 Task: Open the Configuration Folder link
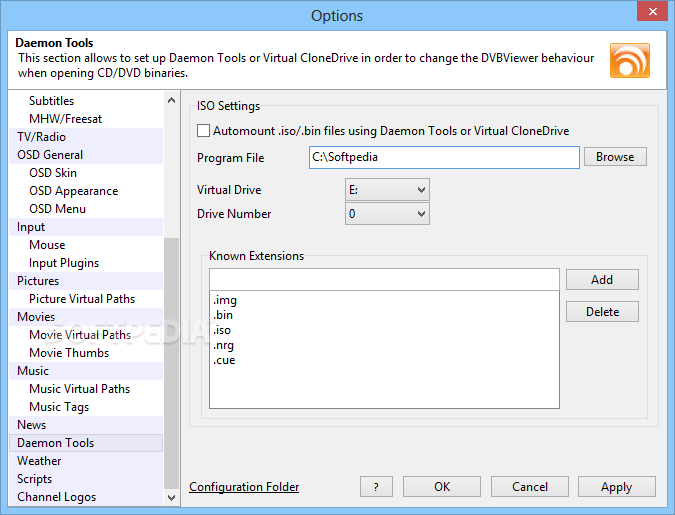(x=244, y=487)
